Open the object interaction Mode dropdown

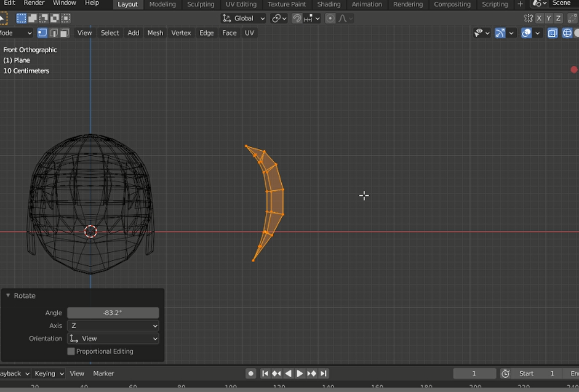(16, 33)
